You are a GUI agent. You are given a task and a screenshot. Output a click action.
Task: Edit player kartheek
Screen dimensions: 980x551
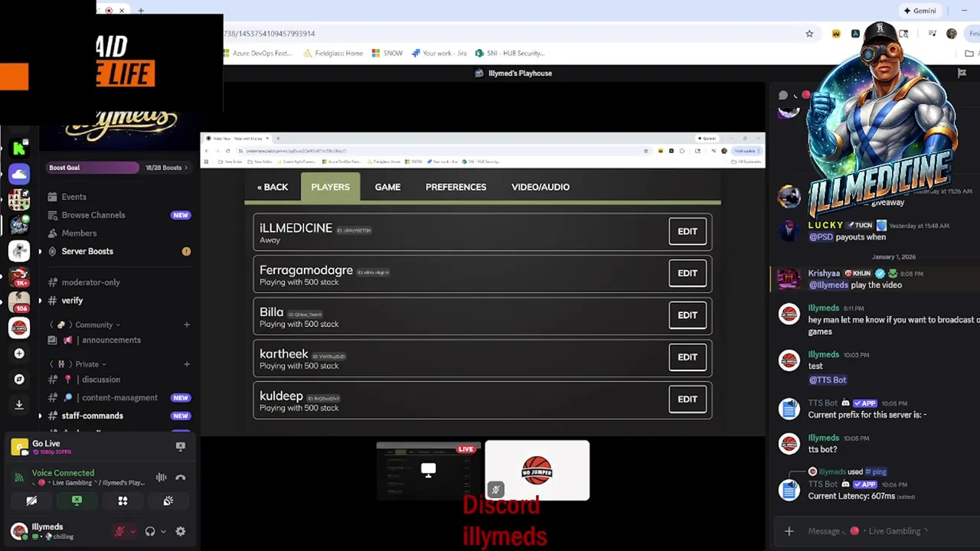(x=688, y=357)
